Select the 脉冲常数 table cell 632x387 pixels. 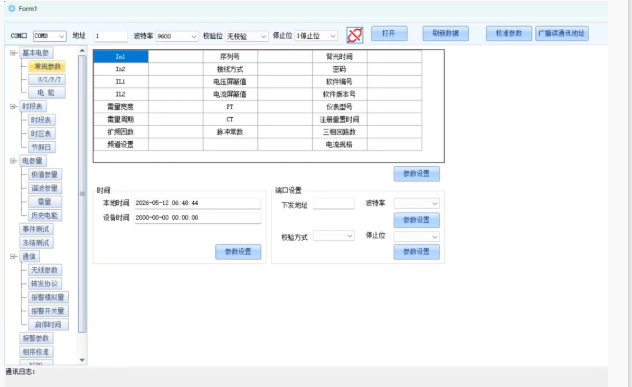[x=230, y=132]
